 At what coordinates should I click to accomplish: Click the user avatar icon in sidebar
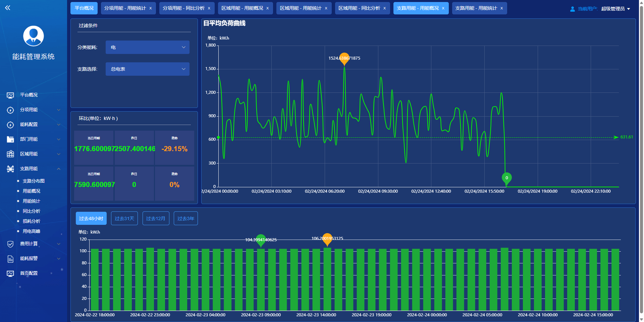(x=34, y=36)
